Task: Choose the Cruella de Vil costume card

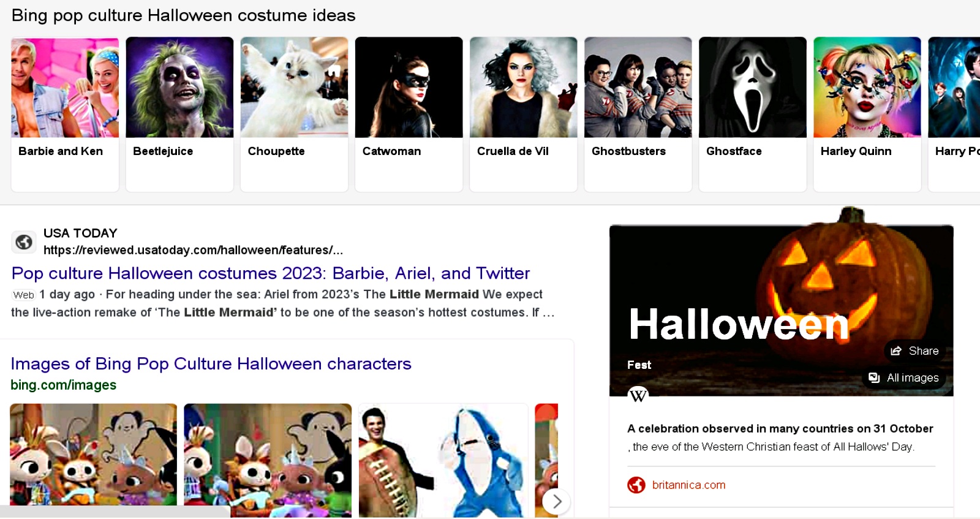Action: tap(523, 114)
